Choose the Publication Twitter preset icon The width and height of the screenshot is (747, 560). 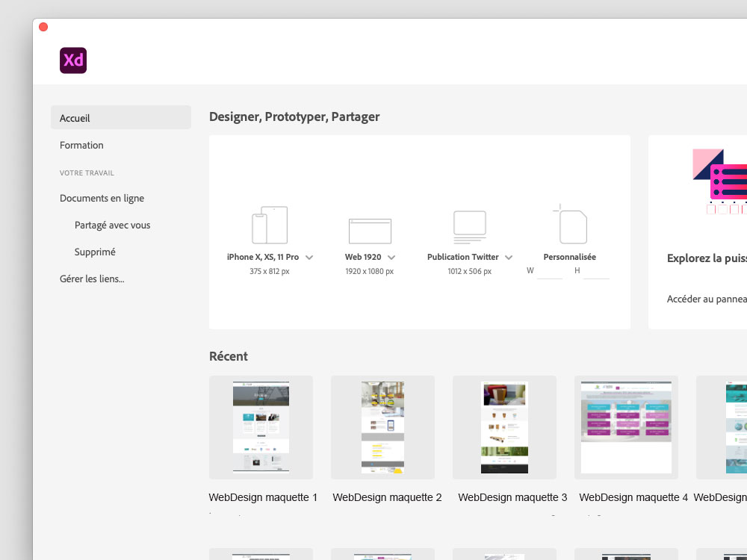(x=470, y=227)
